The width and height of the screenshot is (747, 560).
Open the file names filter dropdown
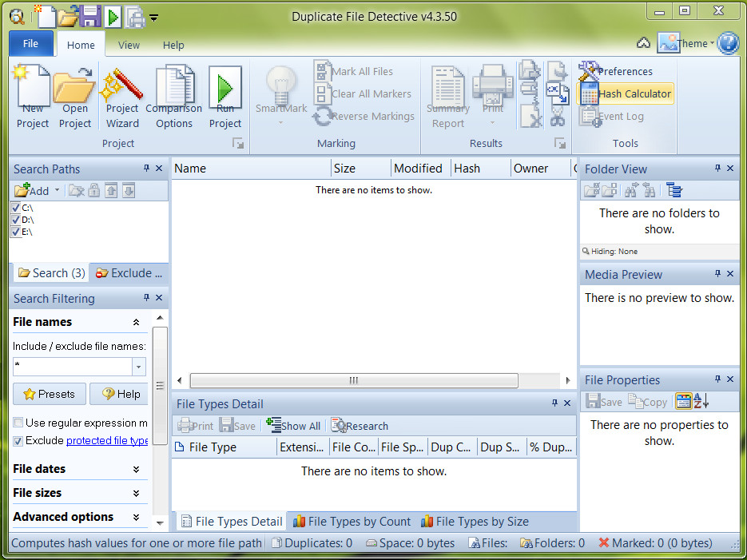139,367
